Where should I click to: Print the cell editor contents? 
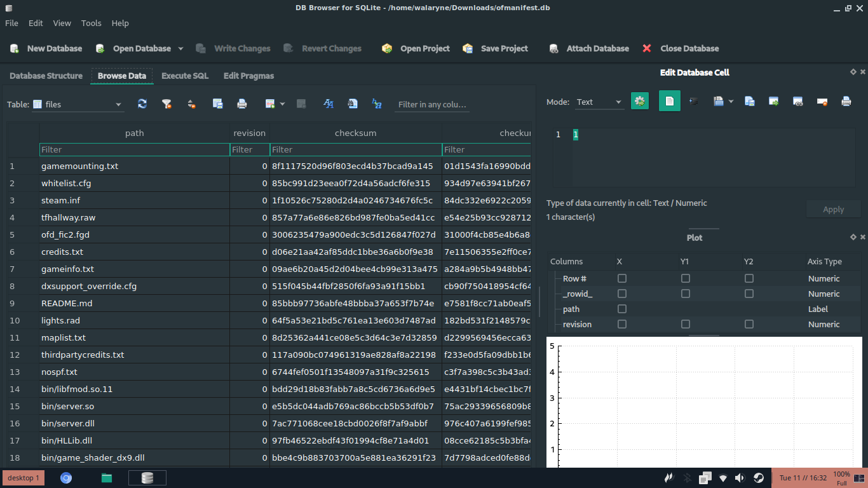click(845, 101)
